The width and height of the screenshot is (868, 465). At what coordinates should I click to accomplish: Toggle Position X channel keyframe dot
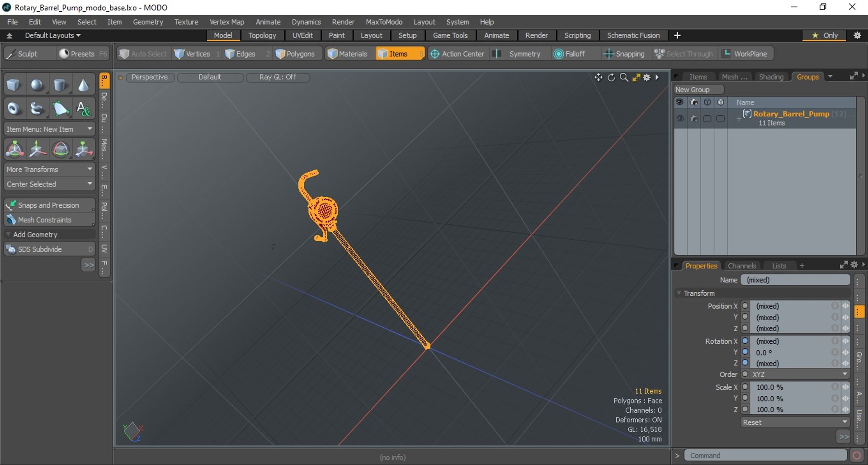click(x=745, y=306)
